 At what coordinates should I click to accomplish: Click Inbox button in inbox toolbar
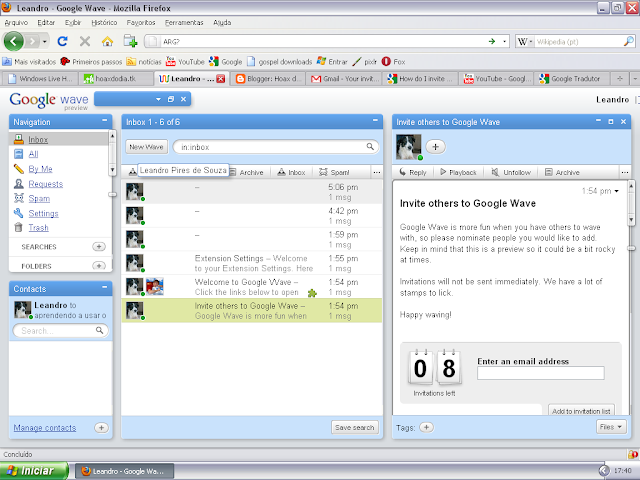pyautogui.click(x=291, y=172)
